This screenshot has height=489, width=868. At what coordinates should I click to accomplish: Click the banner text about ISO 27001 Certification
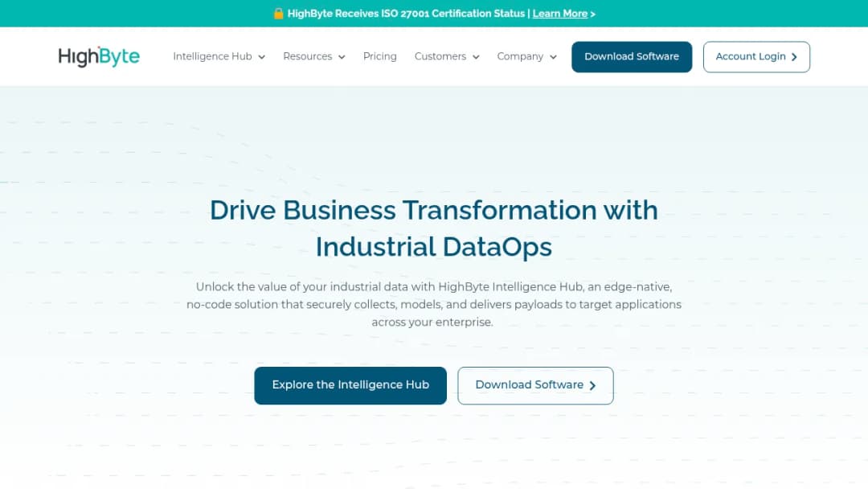point(406,14)
